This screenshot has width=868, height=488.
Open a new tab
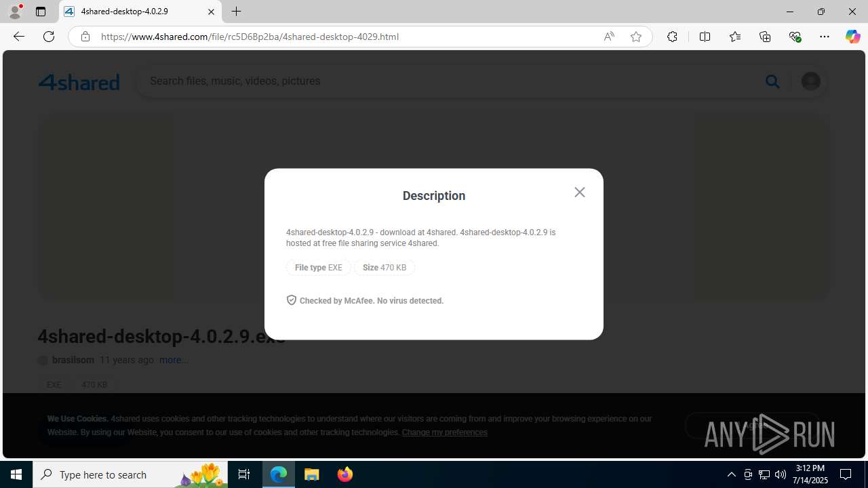(236, 12)
